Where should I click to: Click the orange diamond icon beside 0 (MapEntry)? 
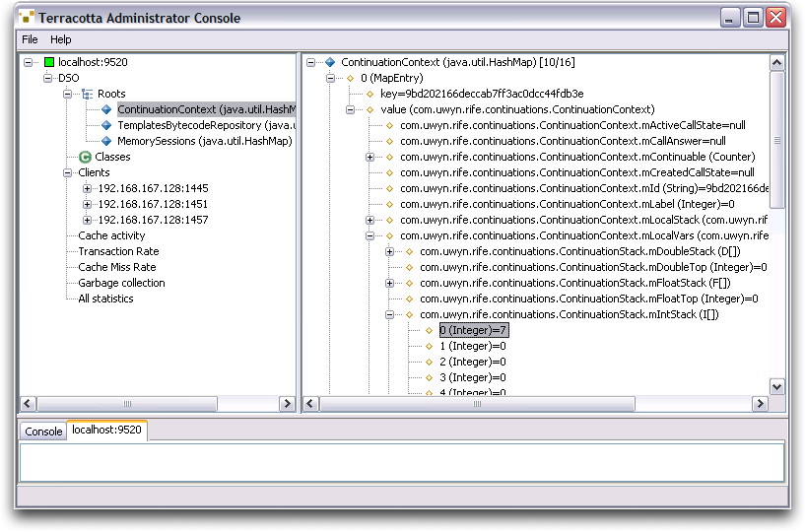(351, 78)
